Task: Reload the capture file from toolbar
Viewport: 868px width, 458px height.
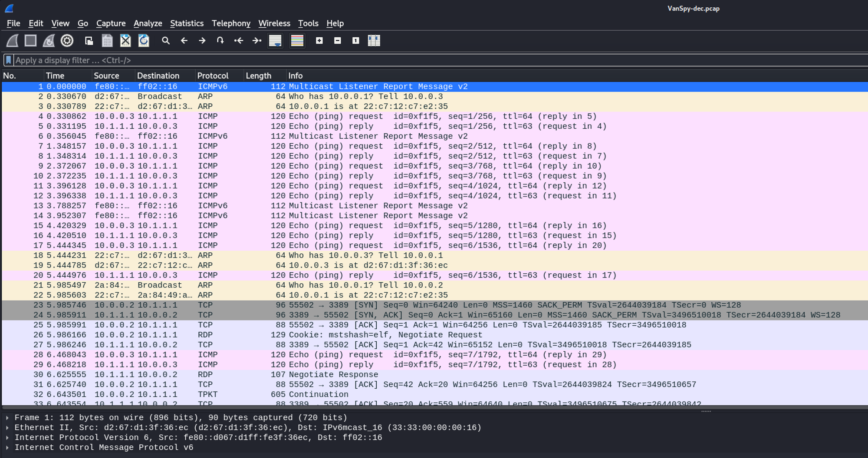Action: point(144,41)
